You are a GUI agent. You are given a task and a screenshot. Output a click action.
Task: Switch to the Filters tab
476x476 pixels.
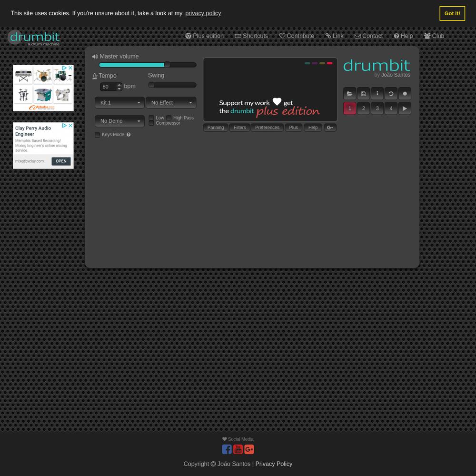coord(239,128)
